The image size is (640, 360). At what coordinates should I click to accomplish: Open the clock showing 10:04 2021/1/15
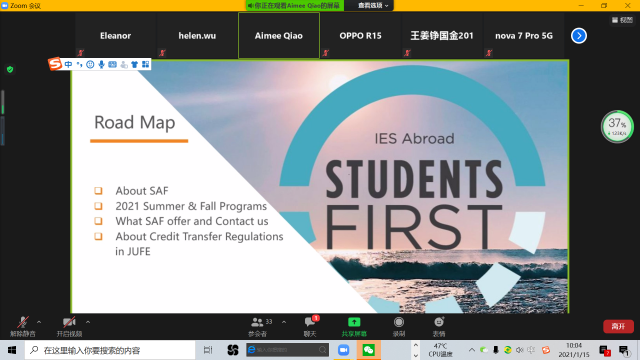tap(574, 350)
